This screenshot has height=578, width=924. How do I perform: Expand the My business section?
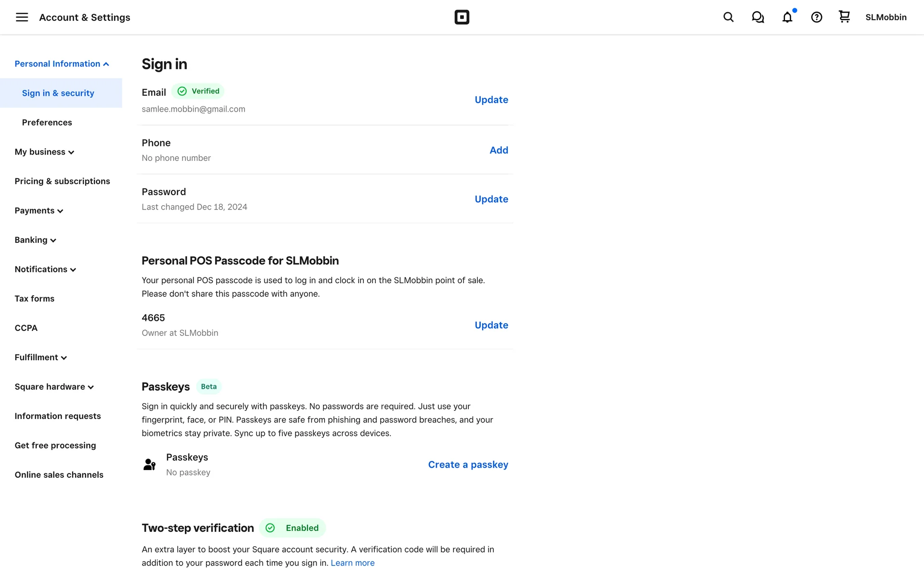click(x=44, y=152)
